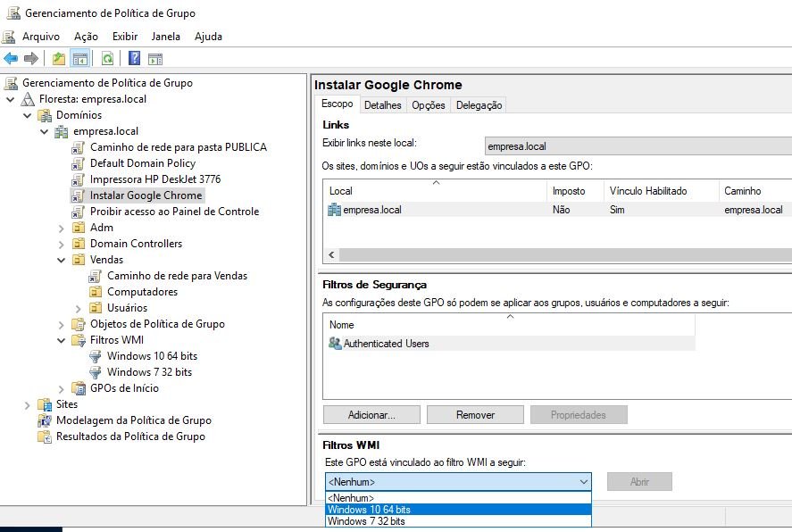This screenshot has width=792, height=532.
Task: Click the Floresta: empresa.local forest icon
Action: [29, 99]
